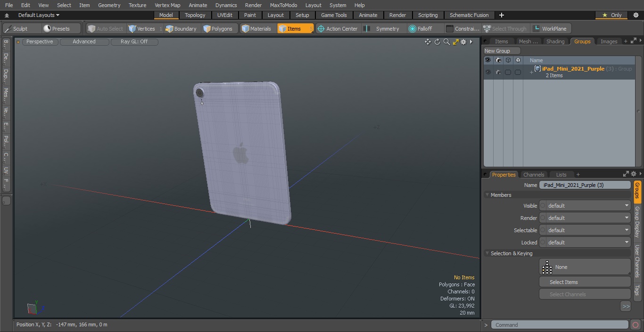Click the Render column camera header icon

pos(498,60)
